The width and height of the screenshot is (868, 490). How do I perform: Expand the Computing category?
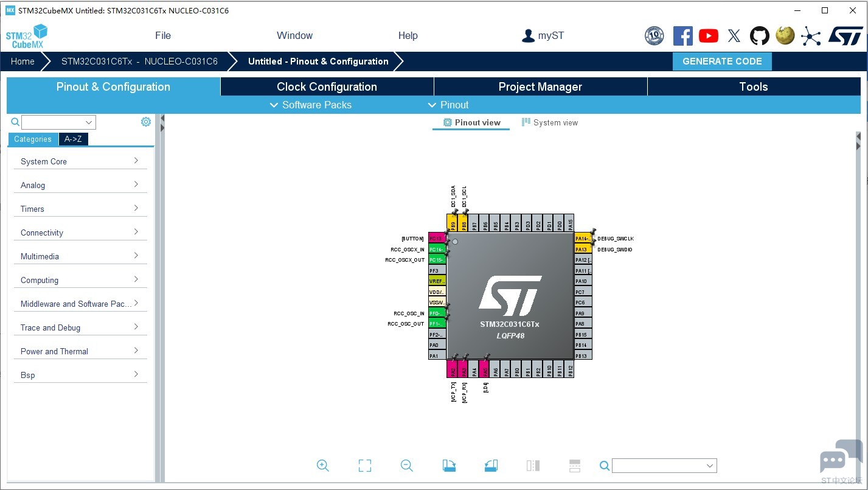point(80,280)
